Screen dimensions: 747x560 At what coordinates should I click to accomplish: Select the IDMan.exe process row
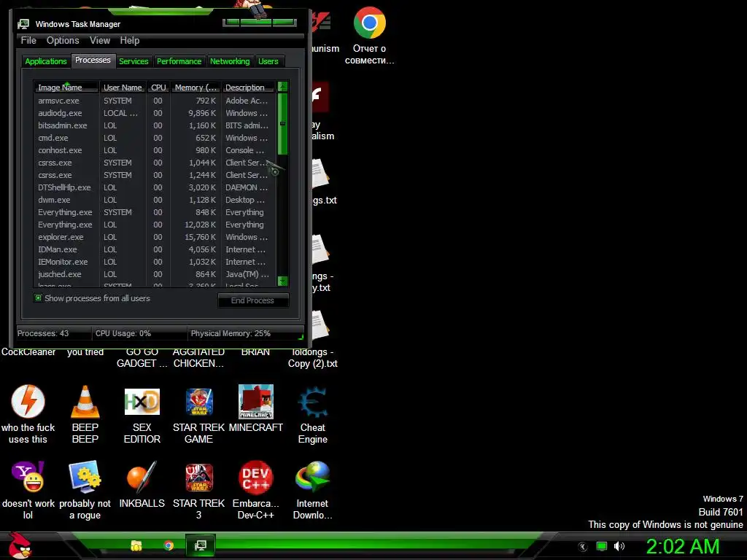(155, 249)
